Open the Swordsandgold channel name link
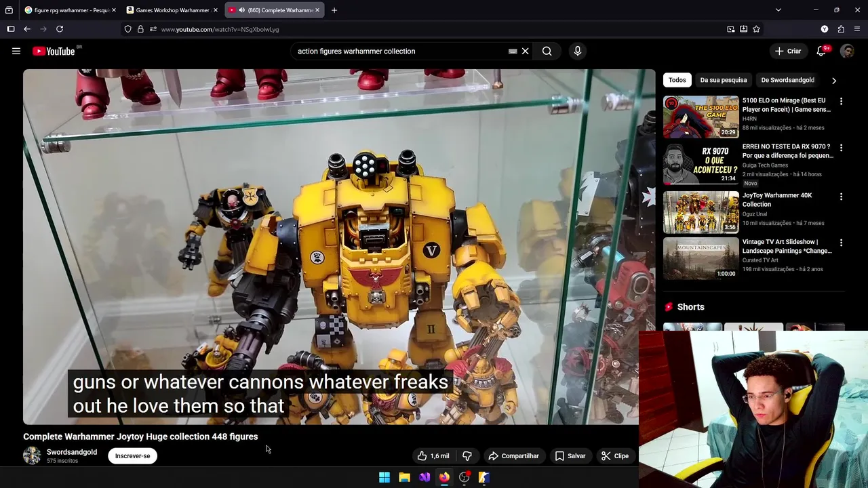This screenshot has height=488, width=868. tap(72, 452)
